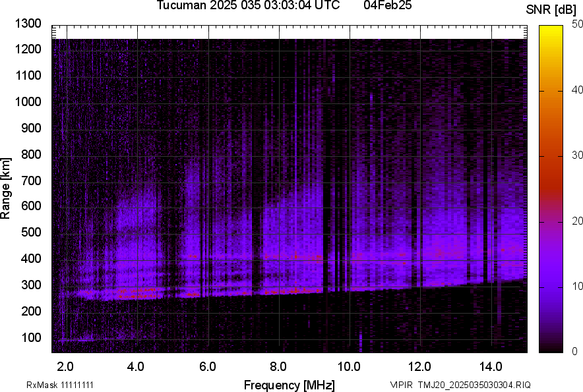The height and width of the screenshot is (392, 583).
Task: Click the title text 'Tucuman 2025 035 03:03:04 UTC'
Action: tap(248, 5)
